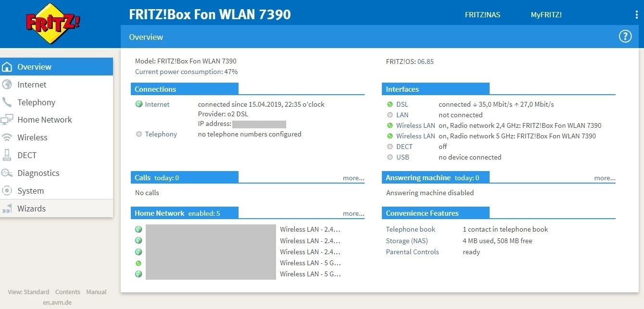The width and height of the screenshot is (644, 309).
Task: Open Storage (NAS) feature
Action: [407, 241]
